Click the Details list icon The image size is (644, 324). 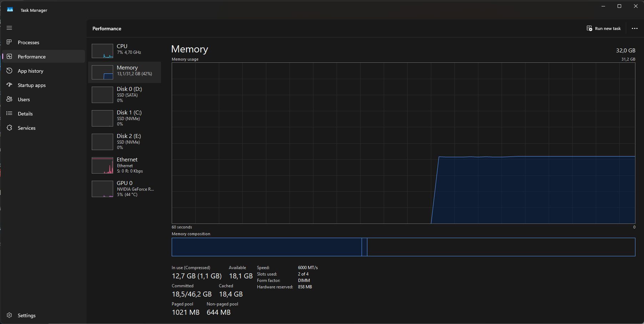point(9,113)
